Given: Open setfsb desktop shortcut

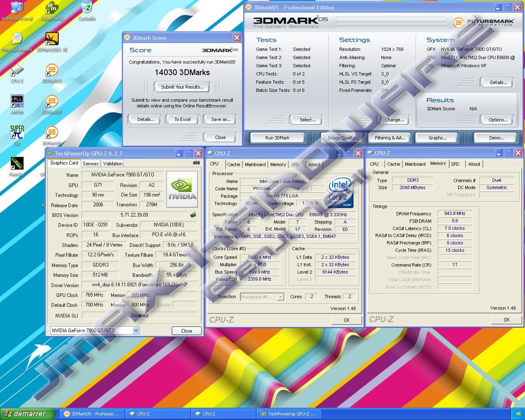Looking at the screenshot, I should [17, 105].
